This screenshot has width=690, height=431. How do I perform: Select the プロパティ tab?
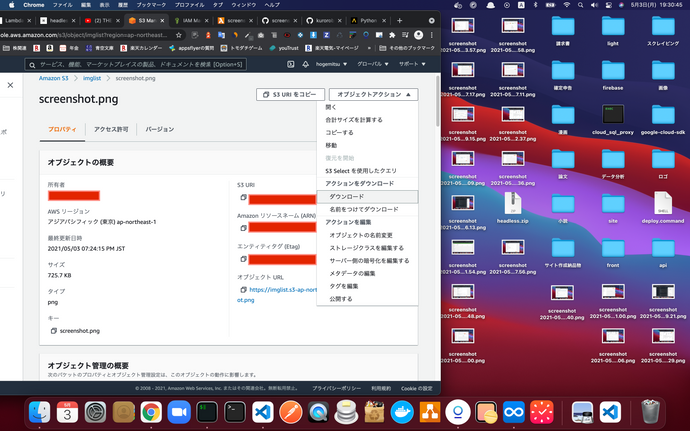(x=62, y=129)
